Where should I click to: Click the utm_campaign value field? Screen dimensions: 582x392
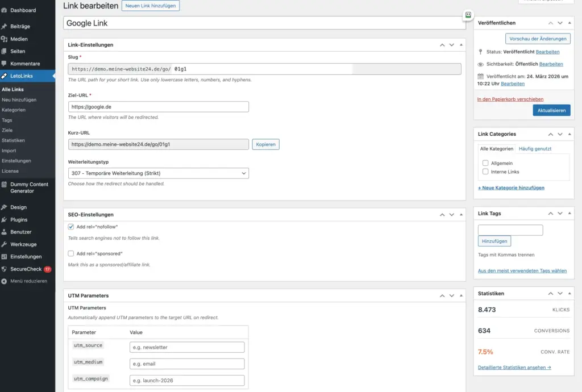pos(187,381)
